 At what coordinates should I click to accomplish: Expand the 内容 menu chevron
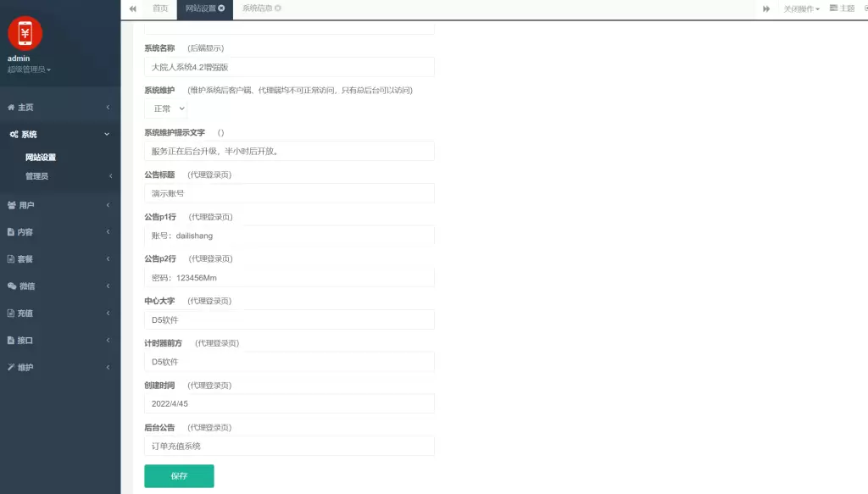108,232
